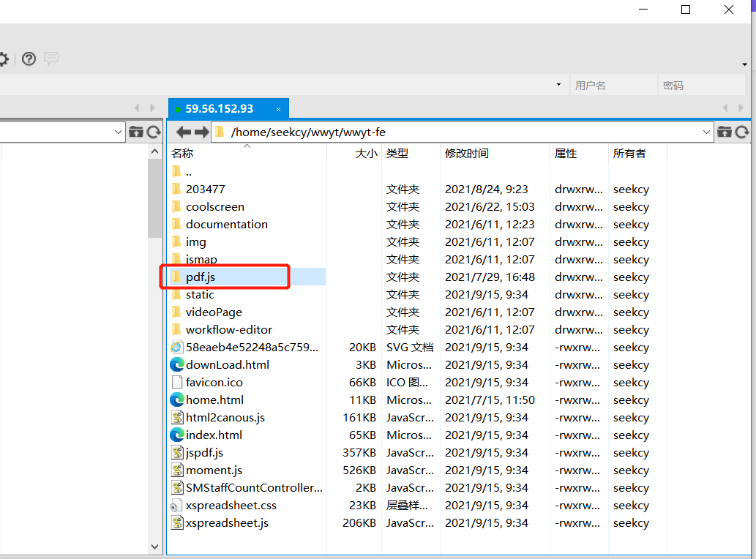Select the jsmap folder name
The image size is (756, 559).
pyautogui.click(x=201, y=260)
